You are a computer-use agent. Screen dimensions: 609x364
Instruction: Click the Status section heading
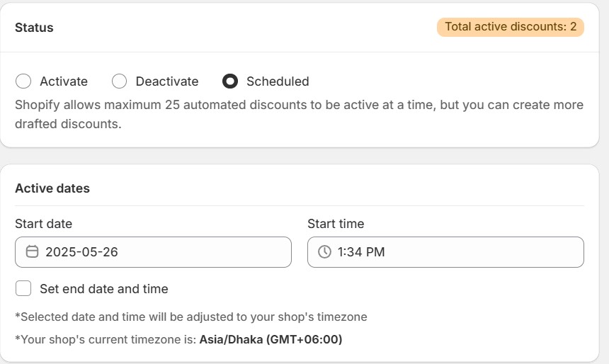coord(34,28)
